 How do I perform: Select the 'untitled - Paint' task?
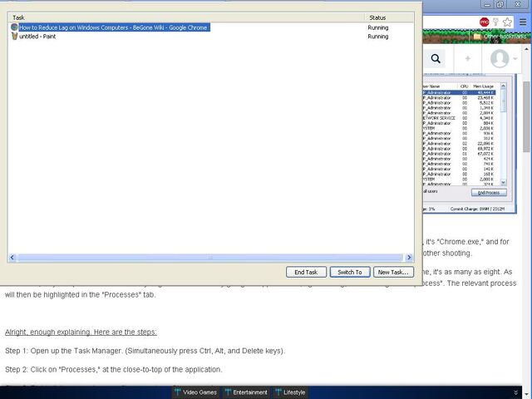37,37
